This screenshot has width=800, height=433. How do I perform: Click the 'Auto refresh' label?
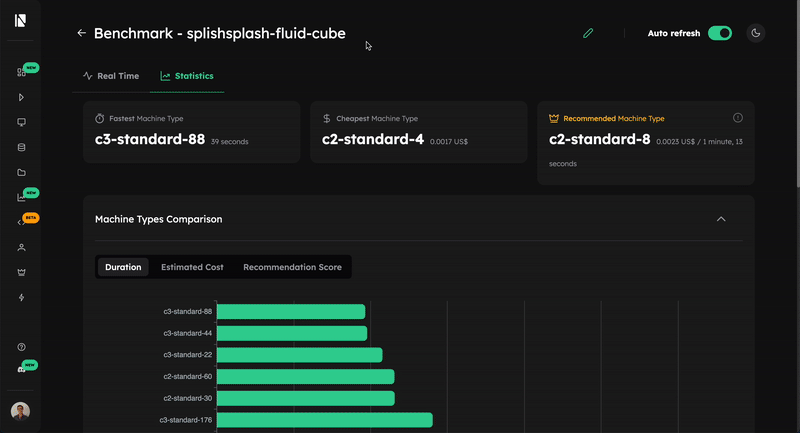pyautogui.click(x=674, y=33)
